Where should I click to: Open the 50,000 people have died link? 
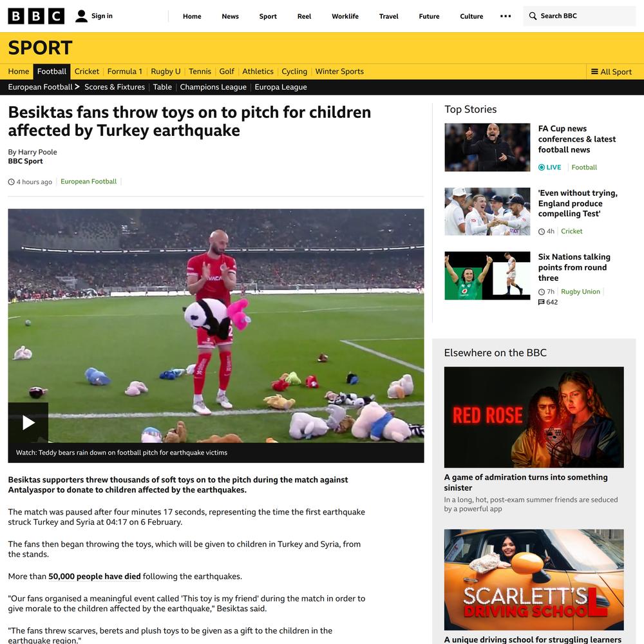[x=95, y=576]
